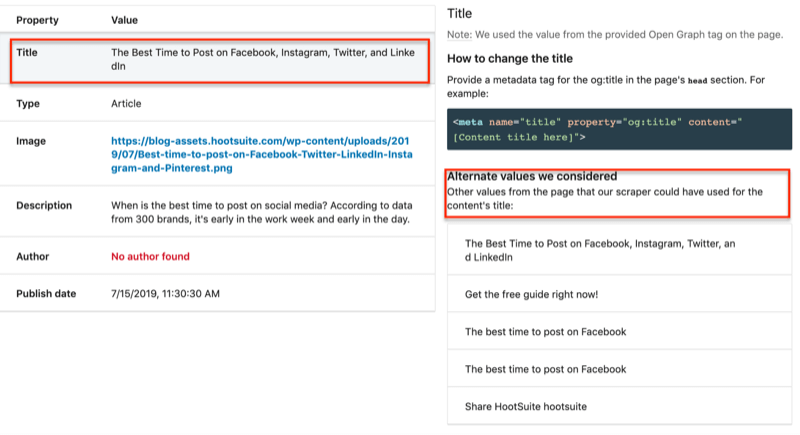Click the Value column header

124,20
